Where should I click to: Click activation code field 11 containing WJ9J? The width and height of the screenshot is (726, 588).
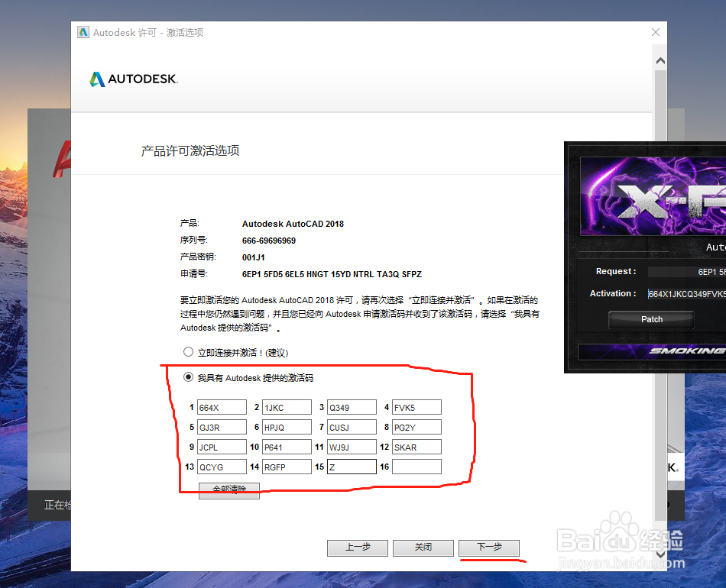[x=352, y=447]
